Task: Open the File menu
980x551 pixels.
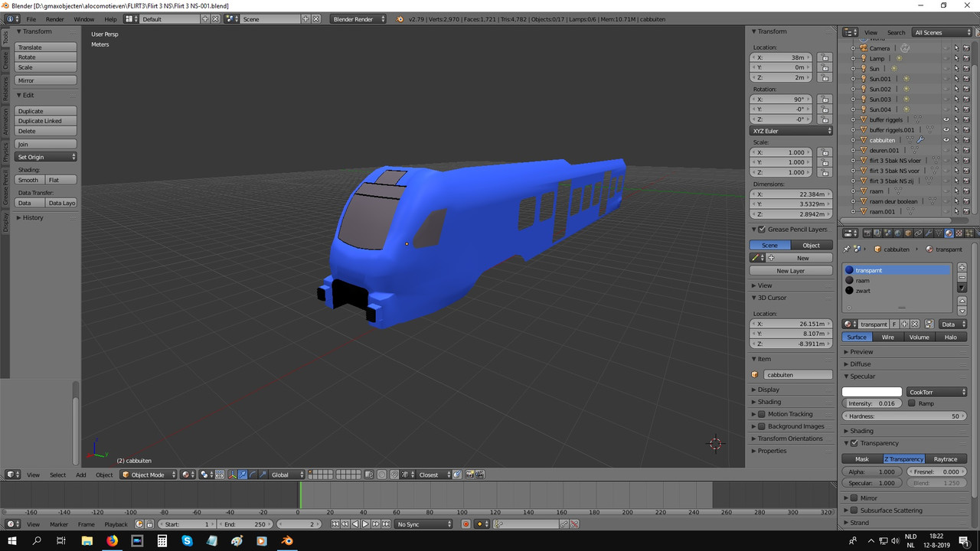Action: click(31, 19)
